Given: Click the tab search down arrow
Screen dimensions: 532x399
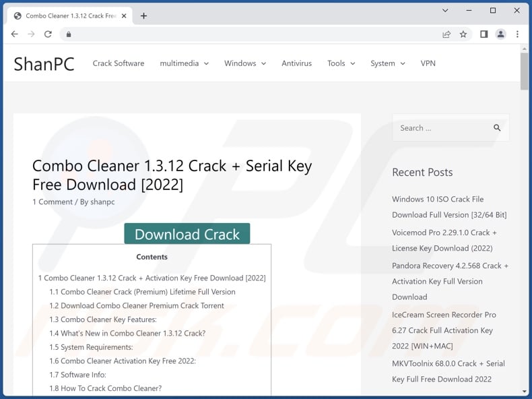Looking at the screenshot, I should (445, 11).
